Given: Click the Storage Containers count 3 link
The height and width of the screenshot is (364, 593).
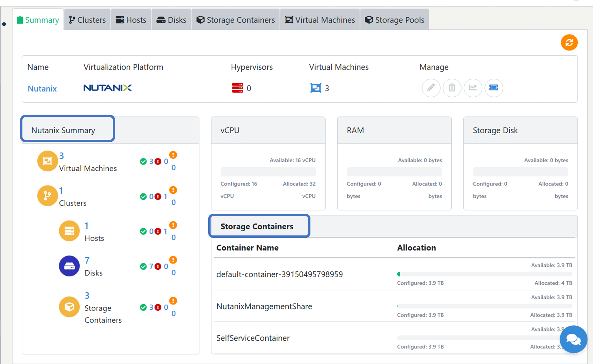Looking at the screenshot, I should pos(87,295).
